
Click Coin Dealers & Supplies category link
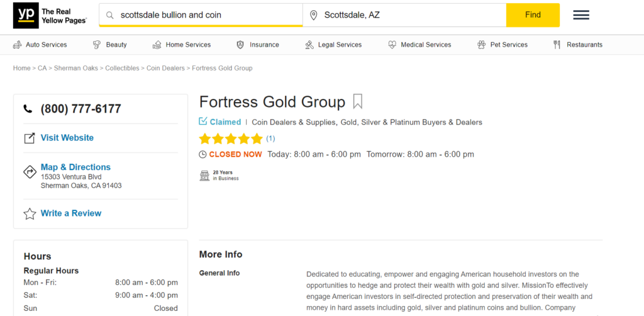294,122
